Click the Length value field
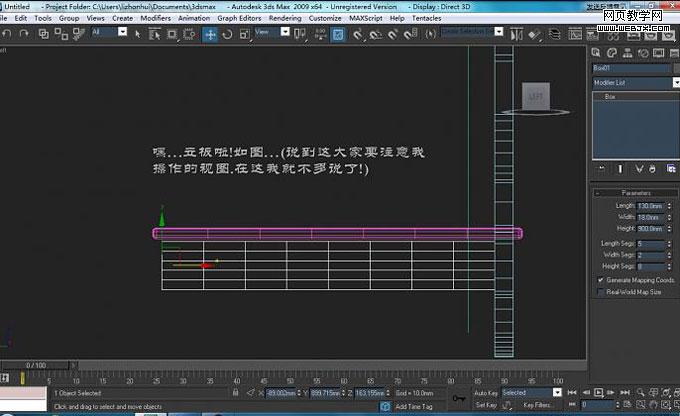Viewport: 680px width, 416px height. pyautogui.click(x=651, y=206)
